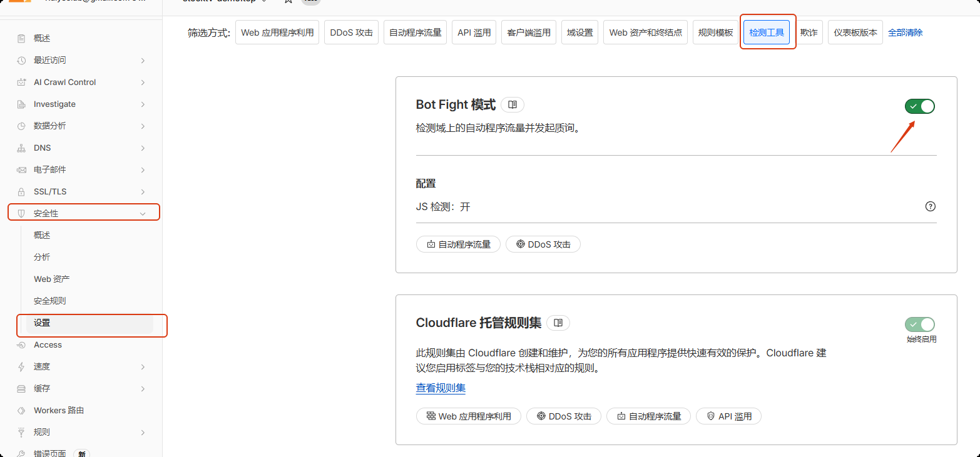
Task: Filter by 自动程序流量 in the filter bar
Action: tap(416, 33)
